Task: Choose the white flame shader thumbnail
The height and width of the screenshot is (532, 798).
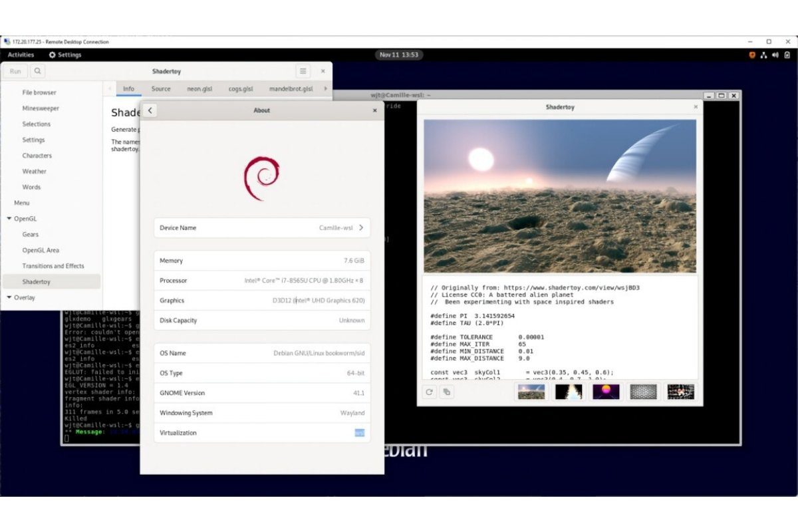Action: pos(569,392)
